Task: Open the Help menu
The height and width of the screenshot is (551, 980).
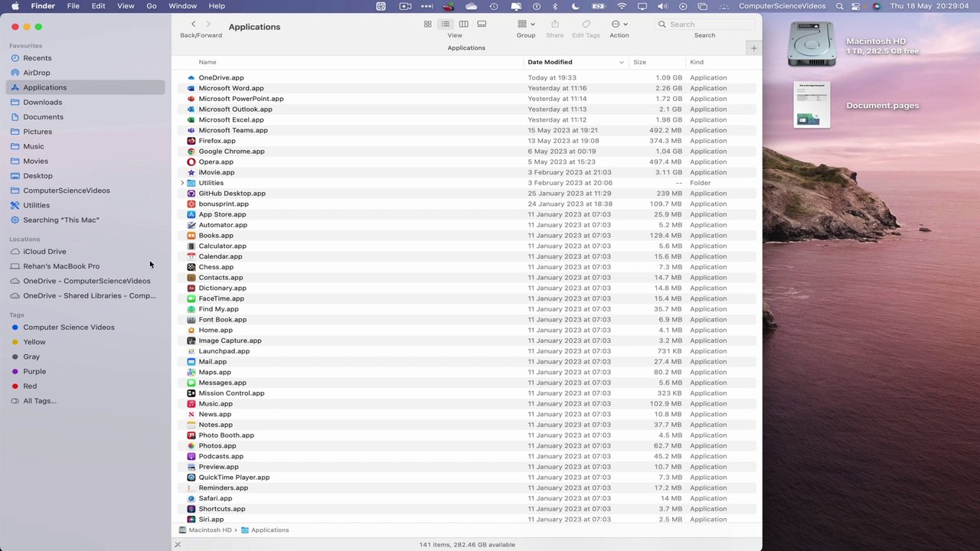Action: [217, 6]
